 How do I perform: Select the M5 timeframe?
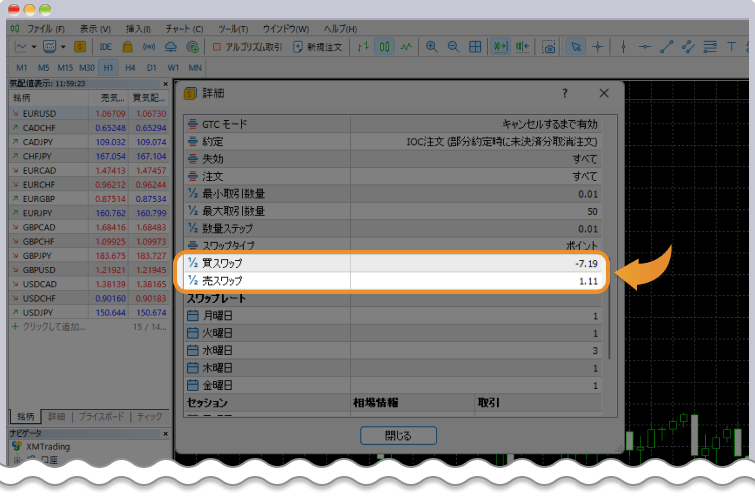pyautogui.click(x=43, y=68)
